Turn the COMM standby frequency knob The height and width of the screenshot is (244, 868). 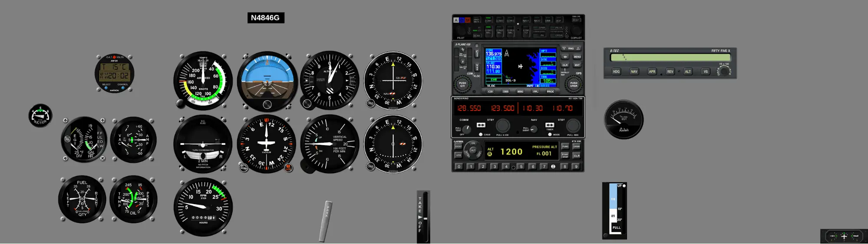coord(503,125)
